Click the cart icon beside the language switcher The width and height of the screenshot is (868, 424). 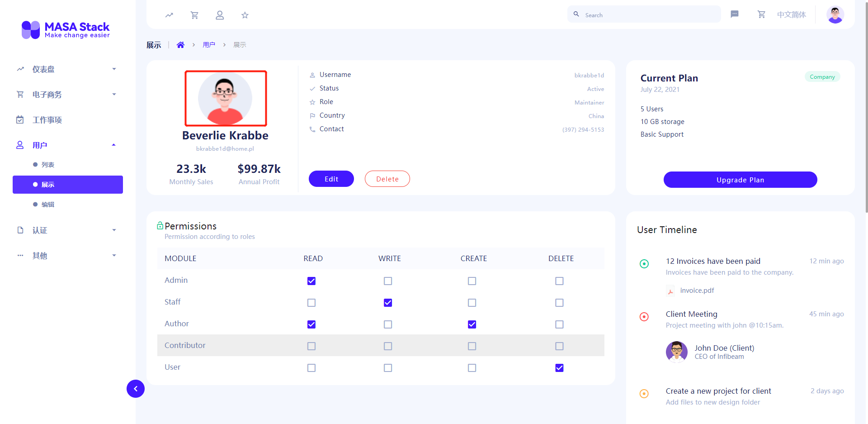pyautogui.click(x=761, y=14)
